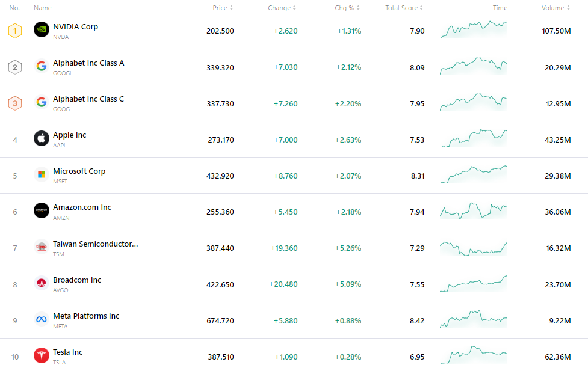588x371 pixels.
Task: Open the NVIDIA Corp stock page
Action: (76, 26)
